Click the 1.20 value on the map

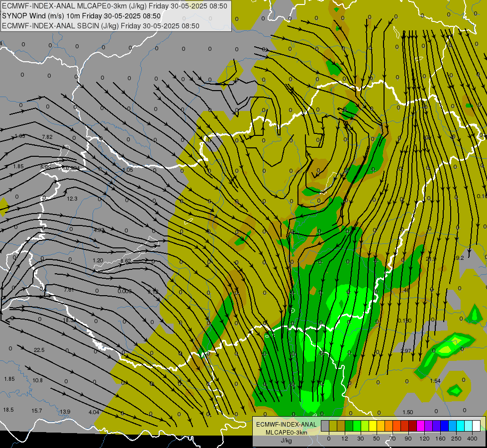pyautogui.click(x=98, y=260)
